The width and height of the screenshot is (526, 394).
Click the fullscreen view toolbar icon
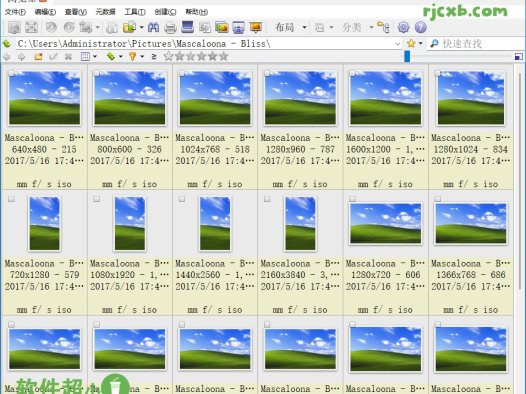click(x=32, y=27)
